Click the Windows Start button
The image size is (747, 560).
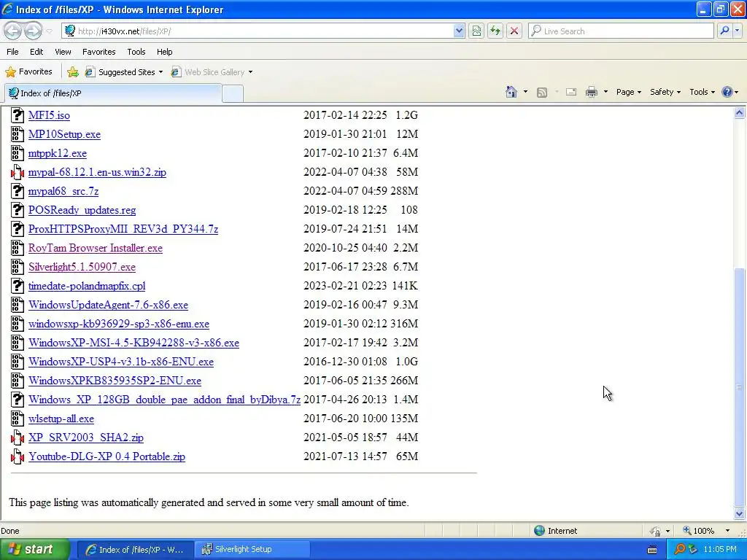point(34,549)
